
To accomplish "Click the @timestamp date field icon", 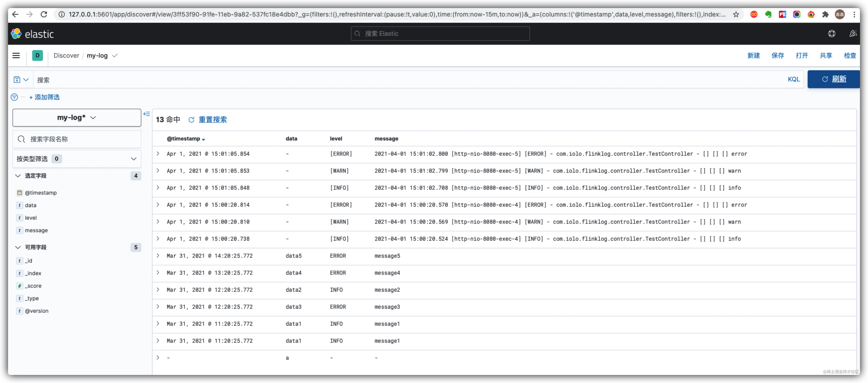I will pos(19,193).
